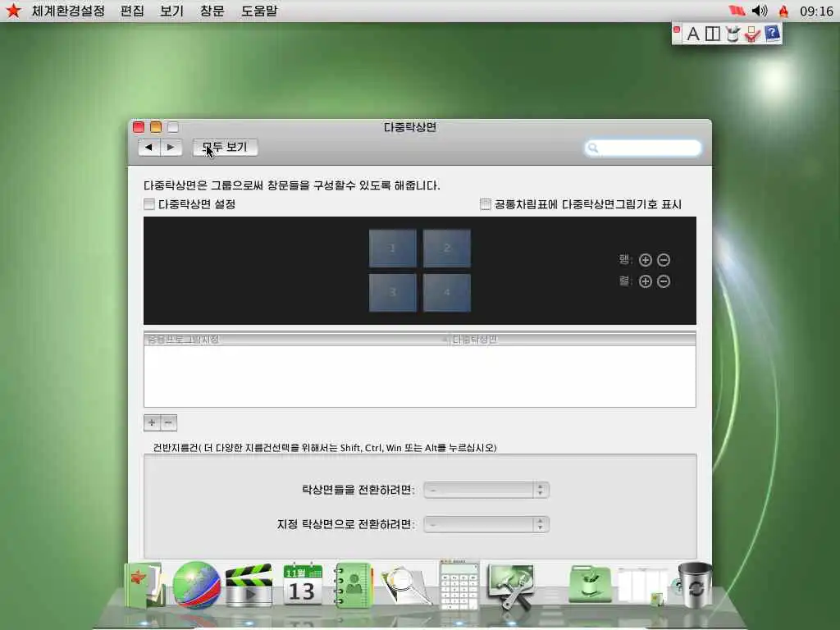
Task: Select the letter A input mode icon
Action: [x=692, y=34]
